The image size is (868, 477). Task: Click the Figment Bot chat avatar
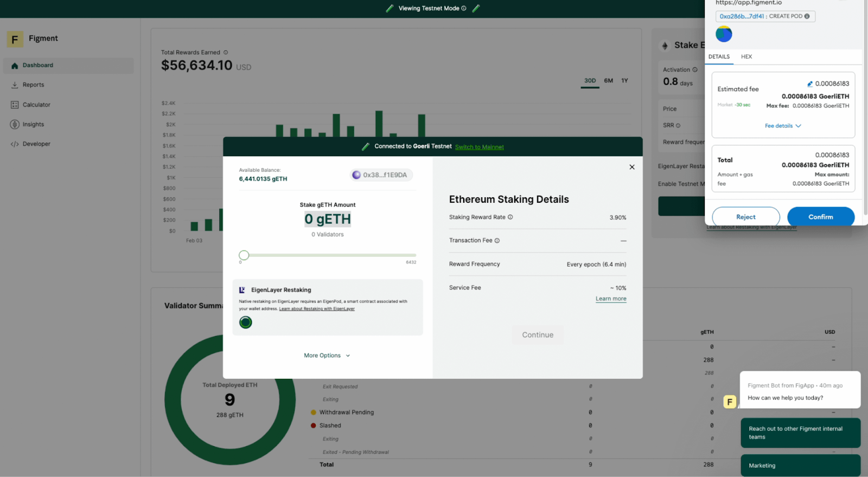point(730,402)
